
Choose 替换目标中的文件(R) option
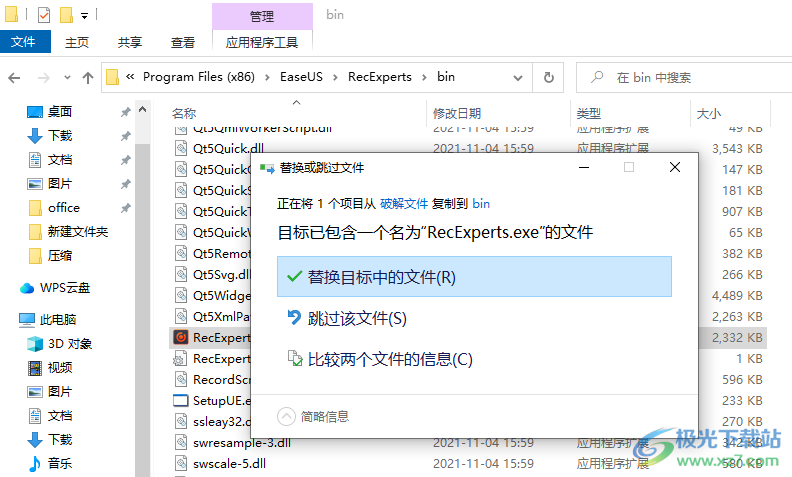point(474,276)
